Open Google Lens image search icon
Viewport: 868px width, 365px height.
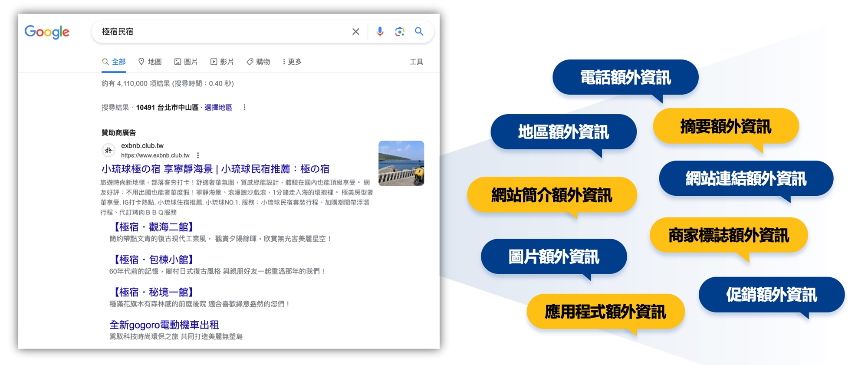(400, 32)
